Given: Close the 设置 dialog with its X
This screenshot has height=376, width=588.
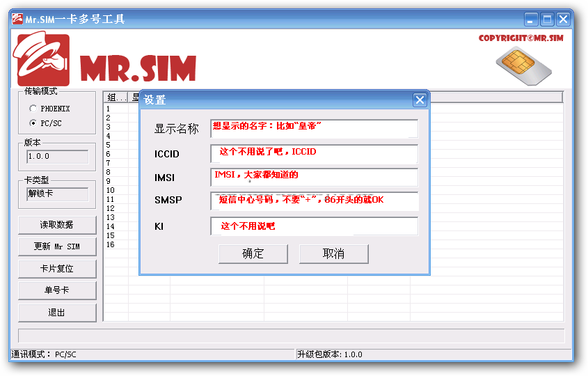Looking at the screenshot, I should (420, 100).
